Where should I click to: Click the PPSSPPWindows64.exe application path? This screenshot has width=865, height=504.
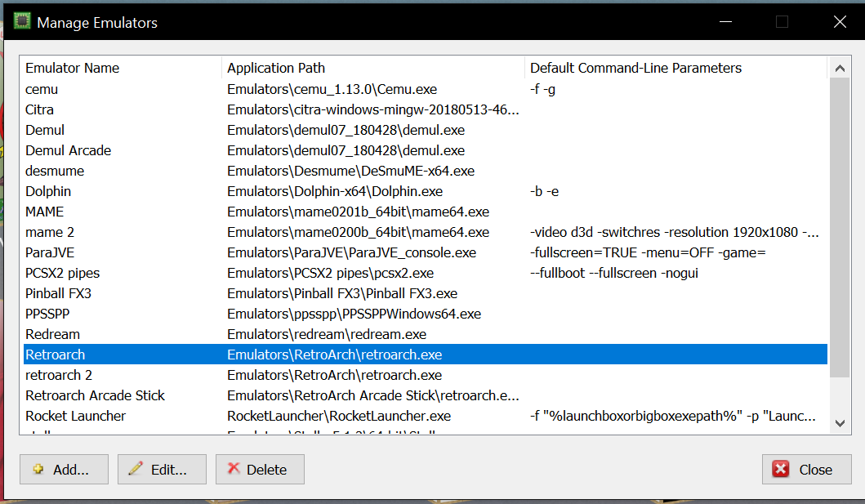pyautogui.click(x=354, y=314)
